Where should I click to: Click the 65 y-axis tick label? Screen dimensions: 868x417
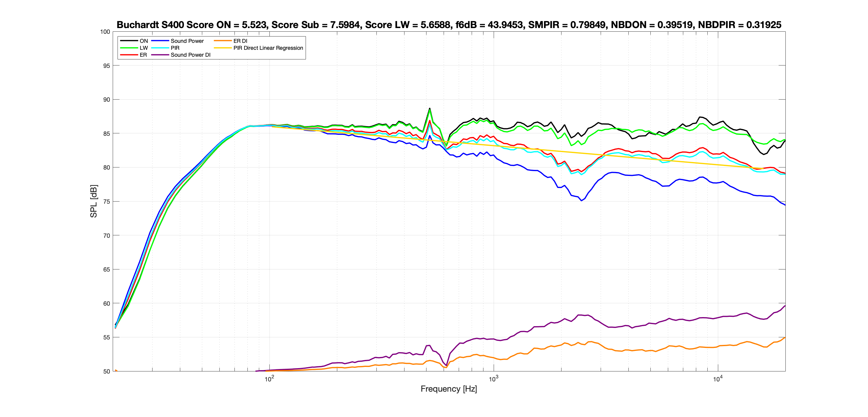pos(106,269)
